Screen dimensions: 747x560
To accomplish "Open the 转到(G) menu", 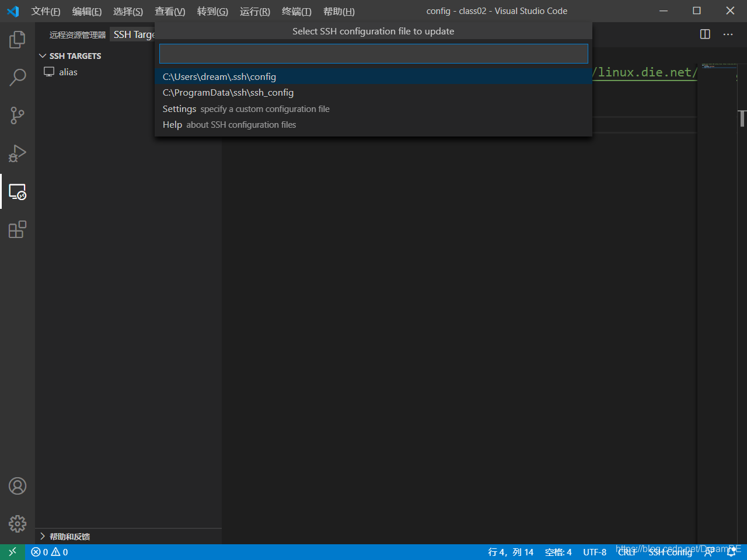I will (x=212, y=11).
